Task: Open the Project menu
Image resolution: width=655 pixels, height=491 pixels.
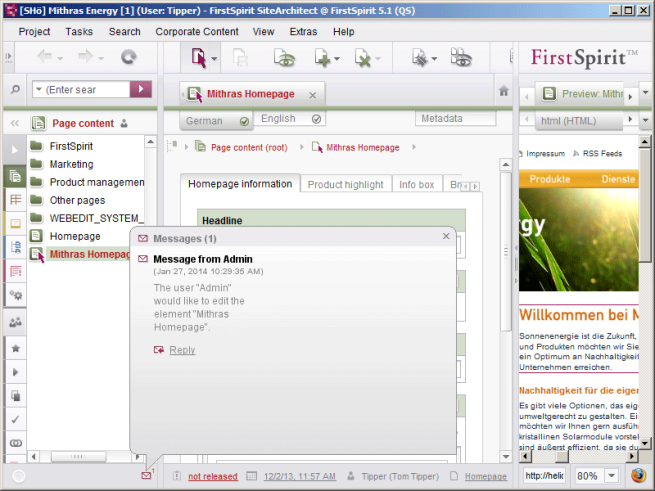Action: (x=34, y=31)
